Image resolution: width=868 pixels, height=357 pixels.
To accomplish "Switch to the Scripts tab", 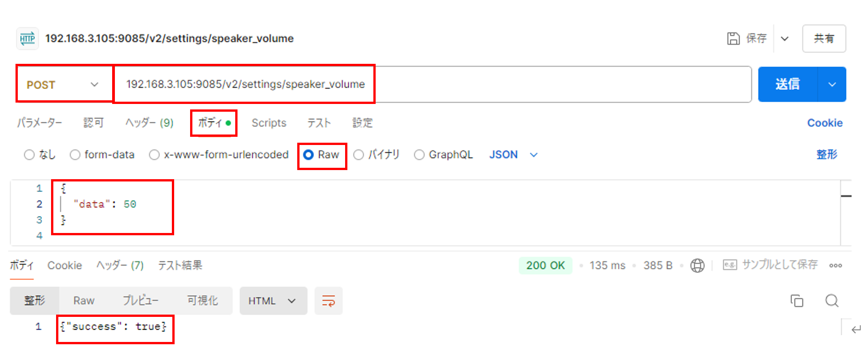I will coord(269,123).
